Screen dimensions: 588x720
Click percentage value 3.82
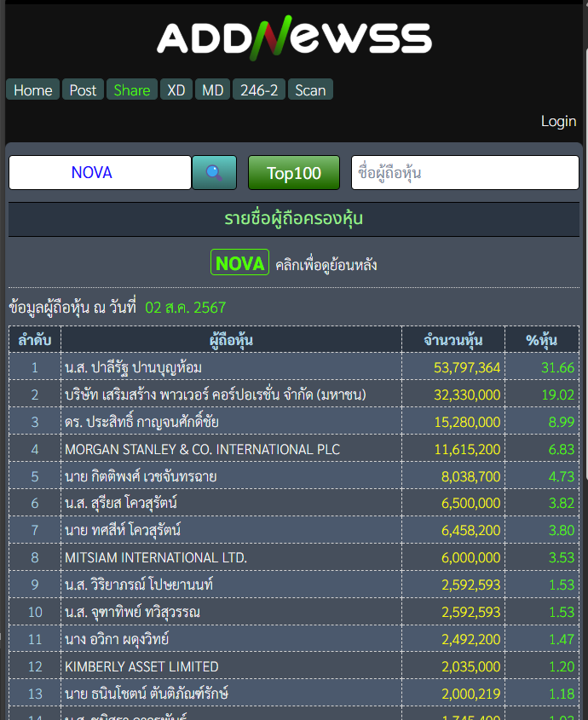click(562, 503)
